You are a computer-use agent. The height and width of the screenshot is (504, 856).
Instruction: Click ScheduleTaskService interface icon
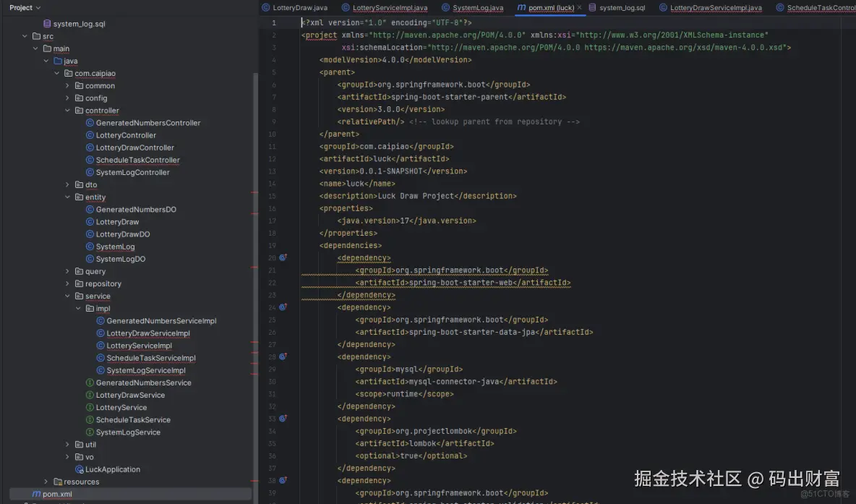[x=90, y=420]
